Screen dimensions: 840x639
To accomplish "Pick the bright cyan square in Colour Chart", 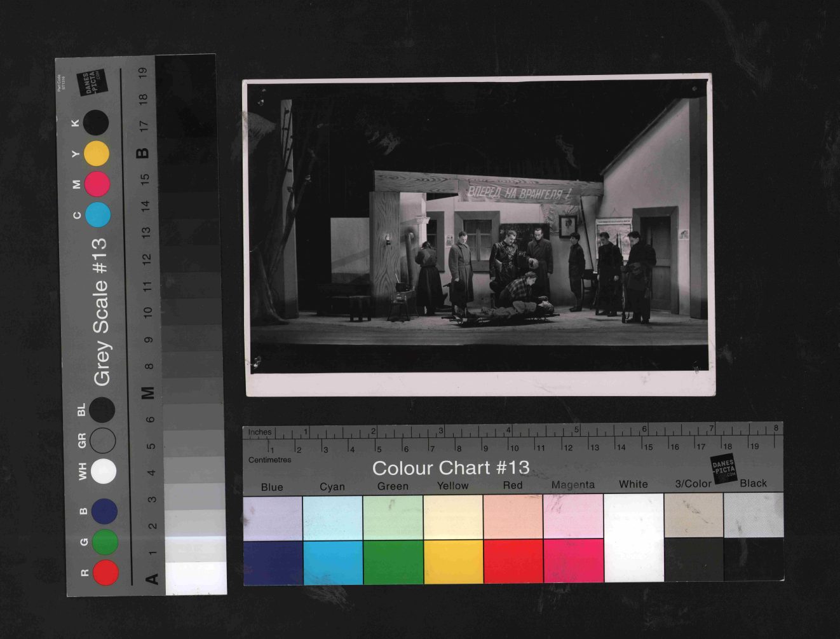I will pos(333,561).
